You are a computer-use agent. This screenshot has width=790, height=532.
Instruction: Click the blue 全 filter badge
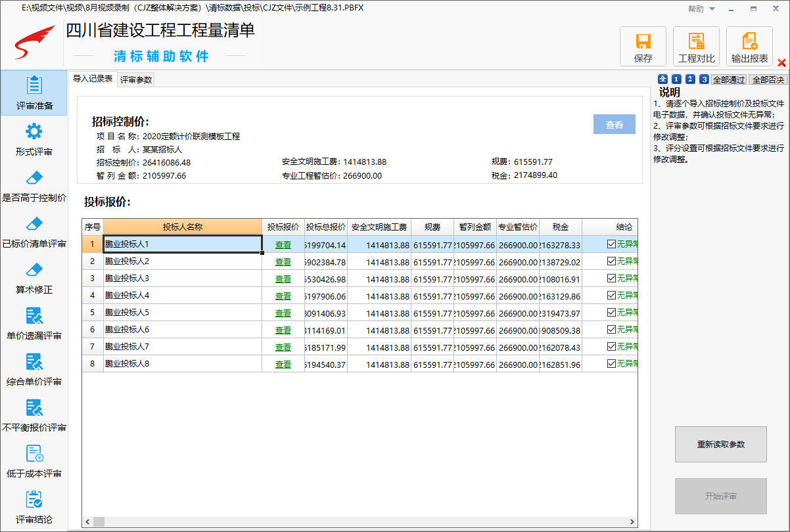click(662, 79)
